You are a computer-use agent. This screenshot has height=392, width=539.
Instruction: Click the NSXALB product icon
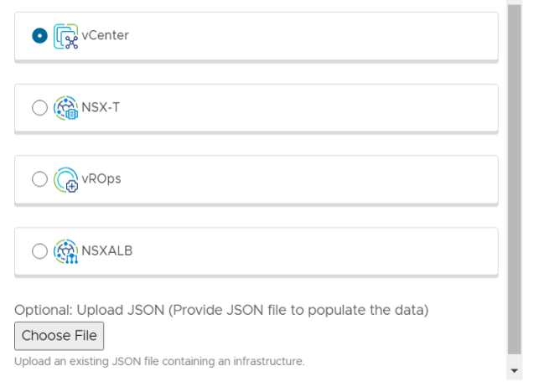click(65, 251)
